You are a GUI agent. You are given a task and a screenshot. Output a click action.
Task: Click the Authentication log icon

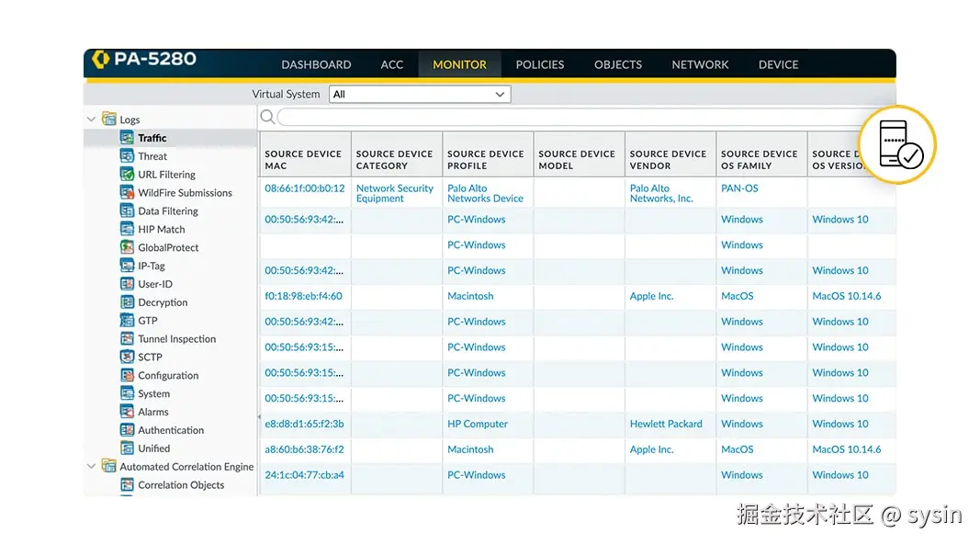127,430
